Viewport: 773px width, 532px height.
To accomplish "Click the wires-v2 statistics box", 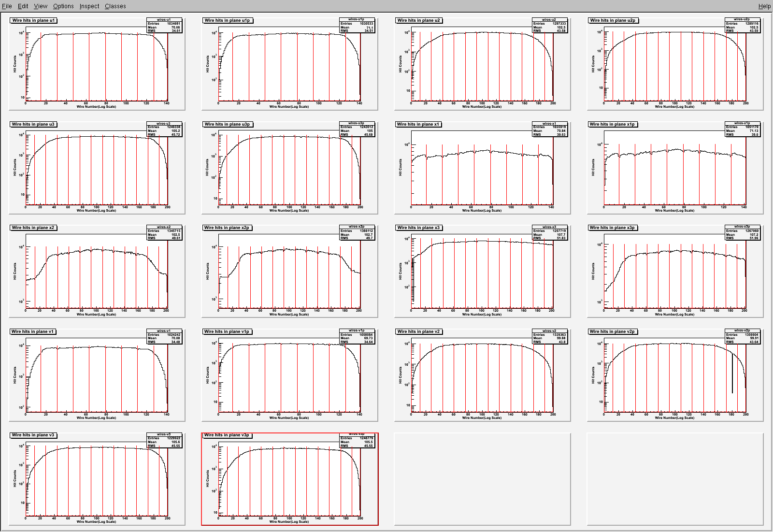I will click(549, 337).
